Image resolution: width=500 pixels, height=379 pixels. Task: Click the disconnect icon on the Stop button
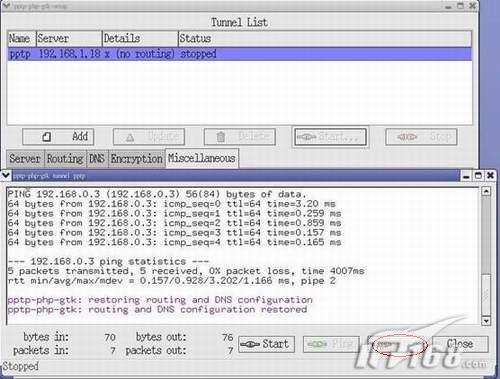407,137
